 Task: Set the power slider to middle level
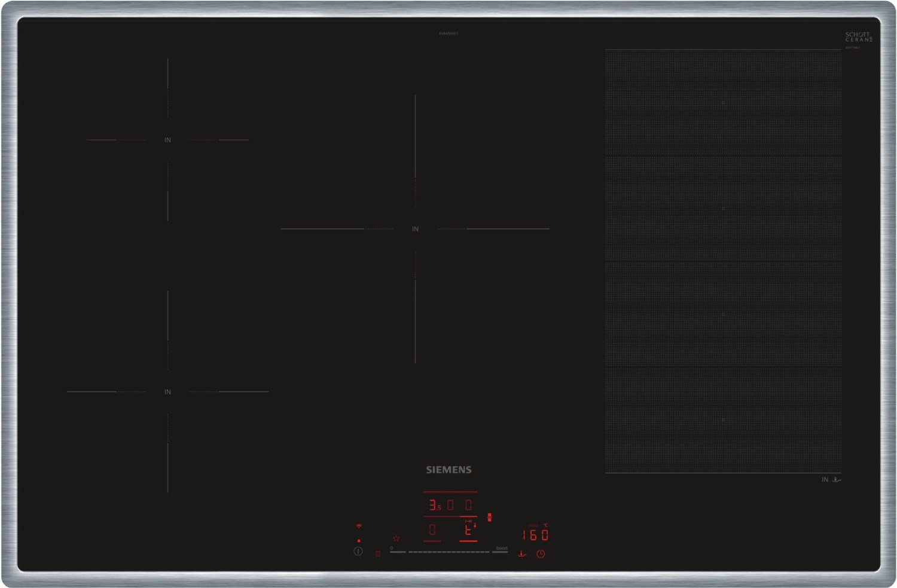(x=448, y=552)
